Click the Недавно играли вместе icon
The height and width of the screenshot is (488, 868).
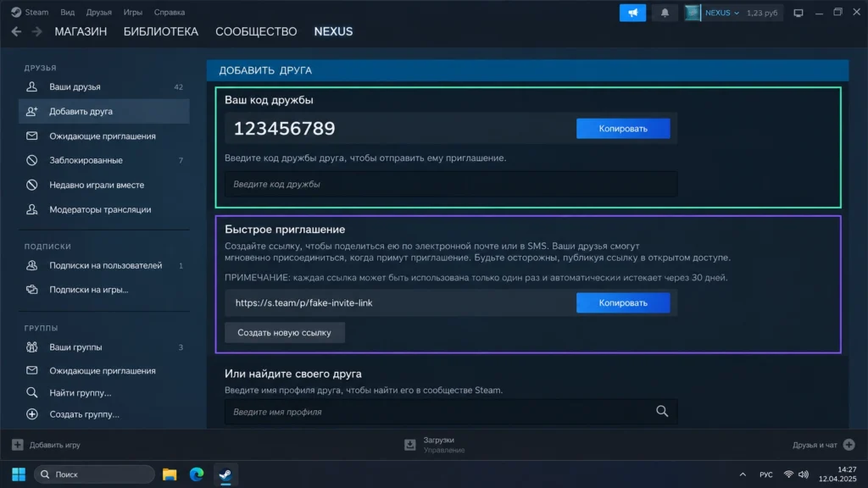click(x=31, y=185)
